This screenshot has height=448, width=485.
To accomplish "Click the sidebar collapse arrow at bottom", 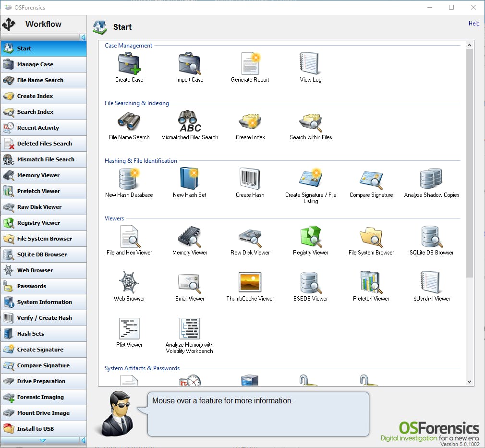I will point(83,440).
